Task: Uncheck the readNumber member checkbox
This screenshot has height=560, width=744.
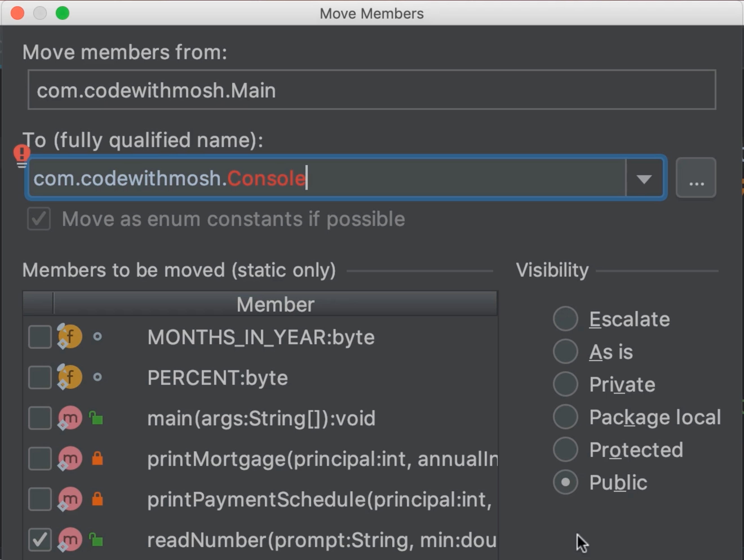Action: click(x=40, y=540)
